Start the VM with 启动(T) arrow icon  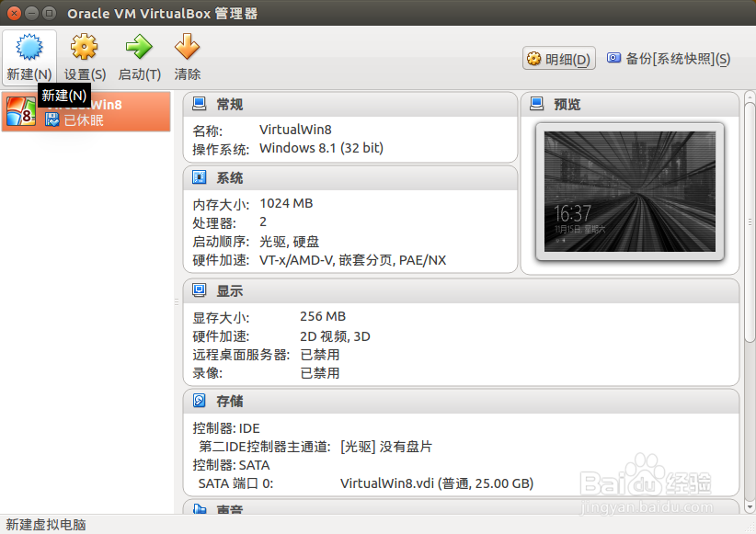[x=139, y=47]
